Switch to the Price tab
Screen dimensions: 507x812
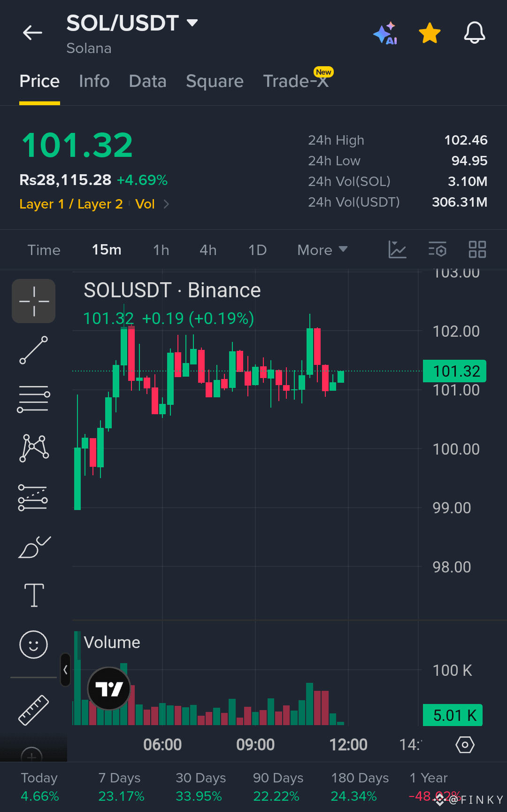[x=39, y=81]
